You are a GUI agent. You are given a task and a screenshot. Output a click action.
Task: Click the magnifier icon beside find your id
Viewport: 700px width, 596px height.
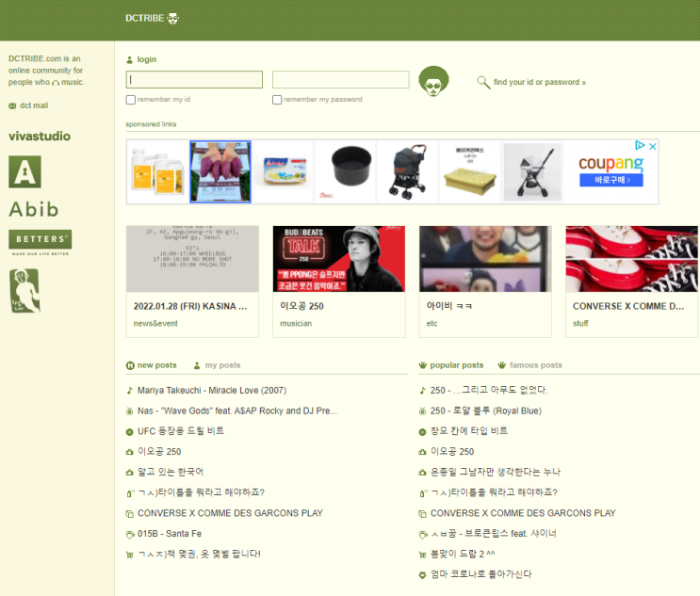[x=483, y=82]
